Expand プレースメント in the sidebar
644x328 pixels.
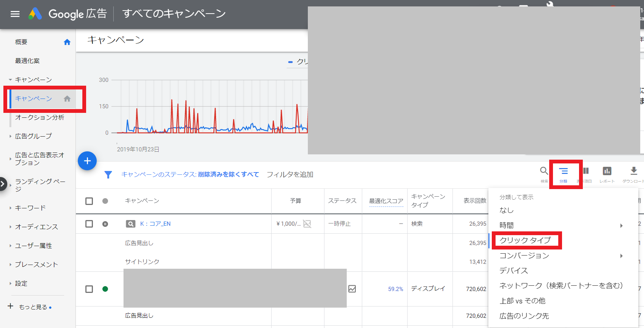coord(10,265)
